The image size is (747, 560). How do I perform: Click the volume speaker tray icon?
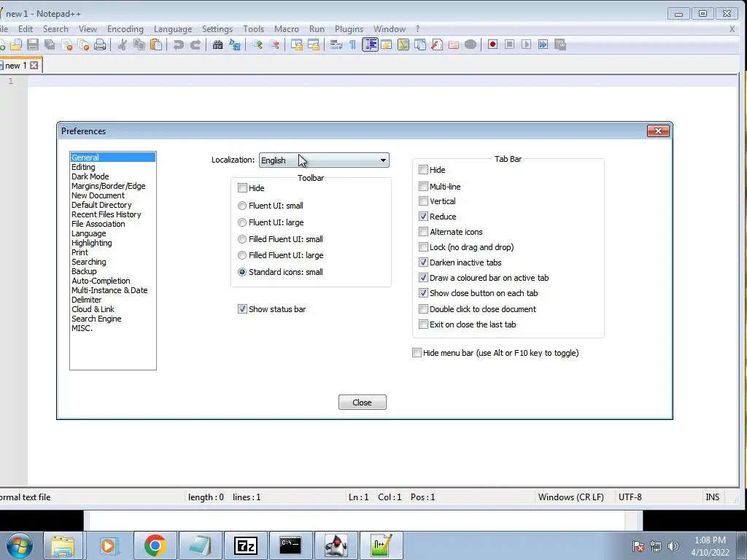tap(673, 546)
